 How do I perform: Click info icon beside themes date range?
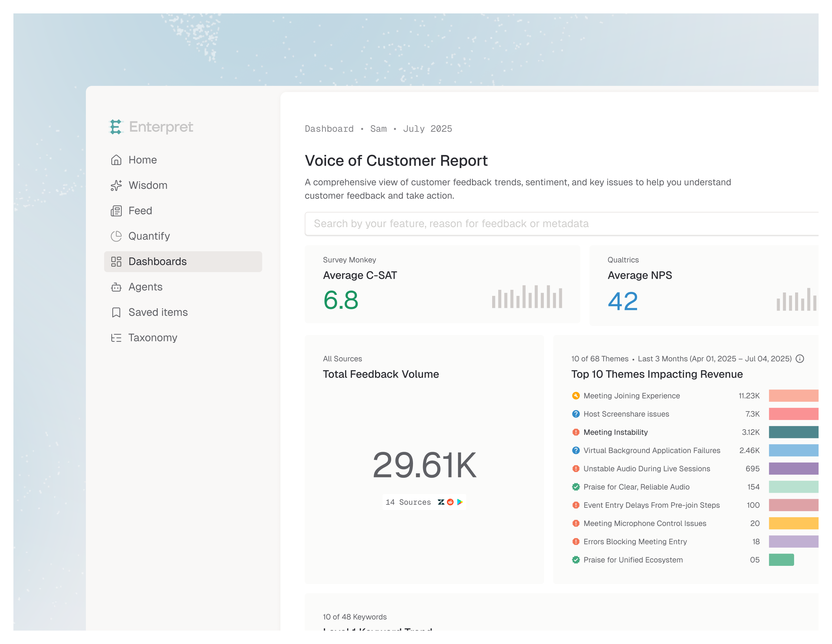[799, 359]
